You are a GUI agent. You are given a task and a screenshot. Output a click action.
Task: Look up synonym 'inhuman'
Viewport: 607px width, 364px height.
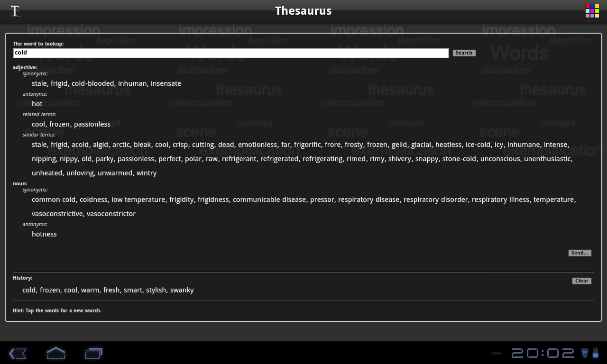[132, 83]
